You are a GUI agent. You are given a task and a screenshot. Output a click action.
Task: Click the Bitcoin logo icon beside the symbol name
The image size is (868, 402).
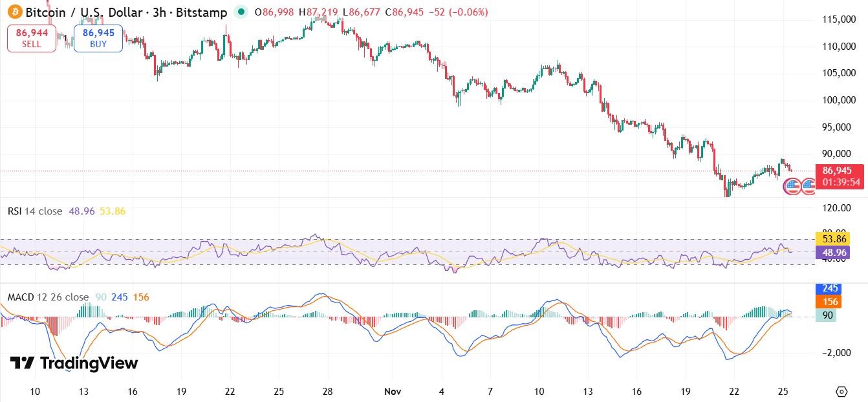[14, 12]
